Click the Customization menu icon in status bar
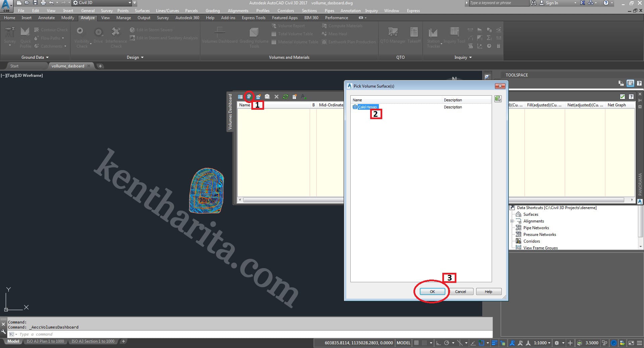644x348 pixels. pos(639,343)
